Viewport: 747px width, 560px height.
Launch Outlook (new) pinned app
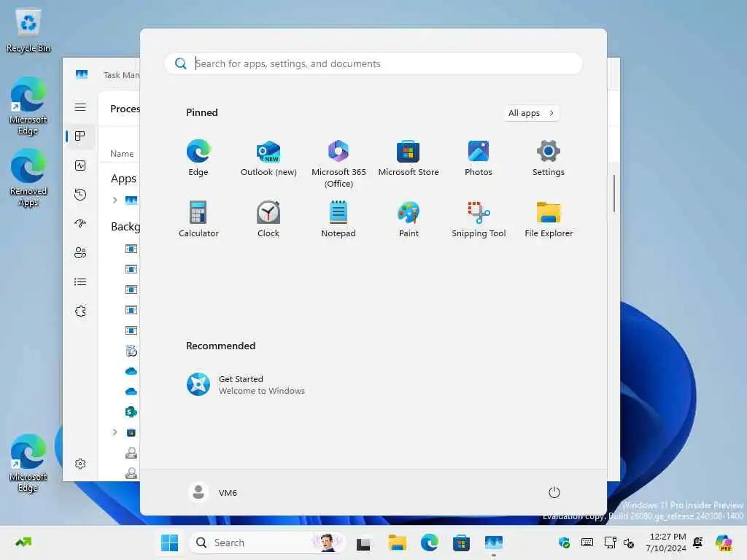(x=268, y=158)
